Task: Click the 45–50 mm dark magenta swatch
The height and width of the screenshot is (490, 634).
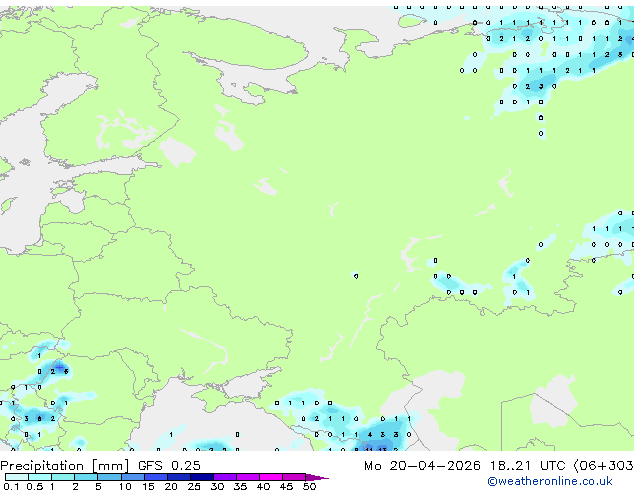Action: [294, 477]
